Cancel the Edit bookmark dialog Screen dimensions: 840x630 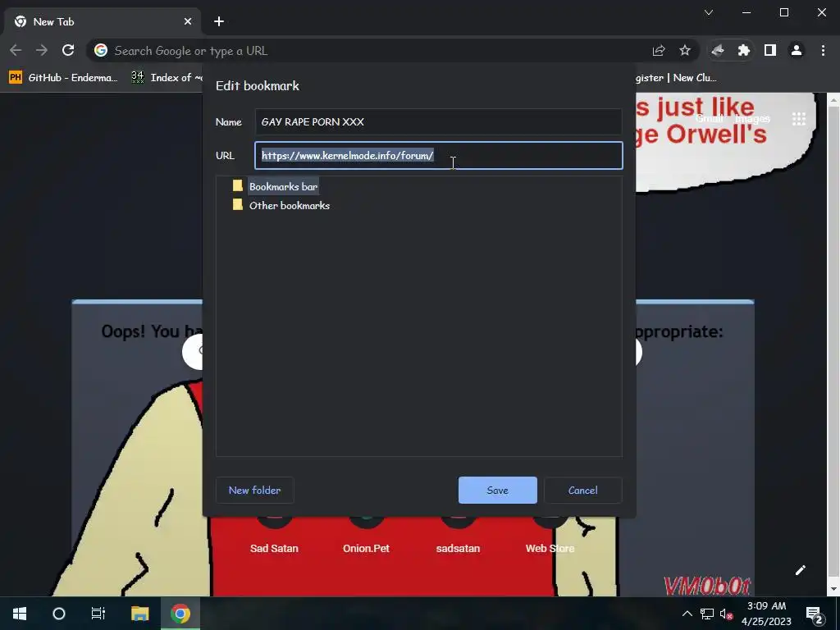pos(583,491)
